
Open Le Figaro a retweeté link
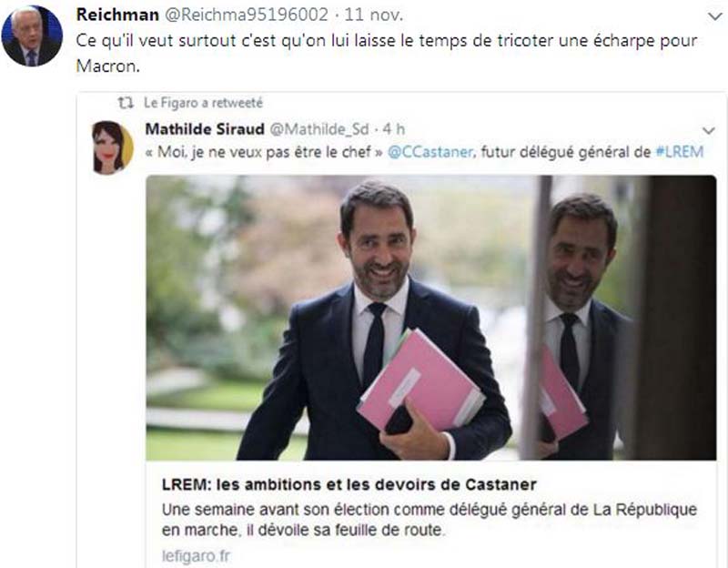click(x=203, y=103)
